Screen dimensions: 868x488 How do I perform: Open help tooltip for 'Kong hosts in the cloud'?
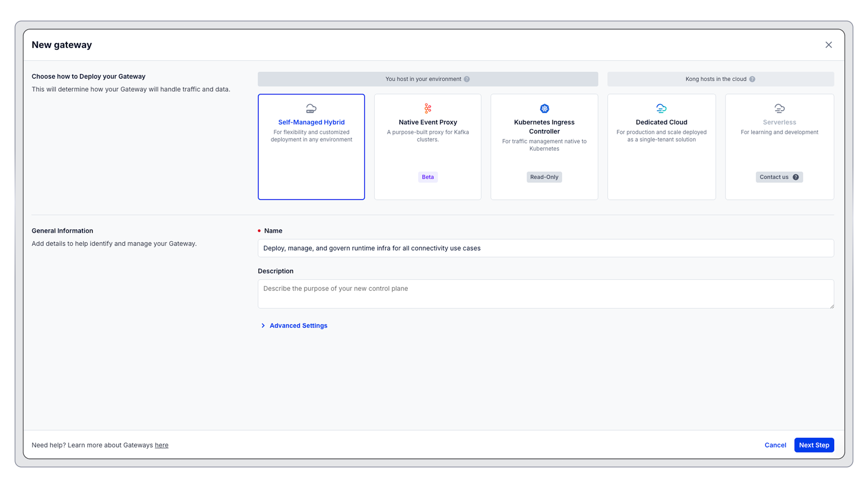pos(753,79)
